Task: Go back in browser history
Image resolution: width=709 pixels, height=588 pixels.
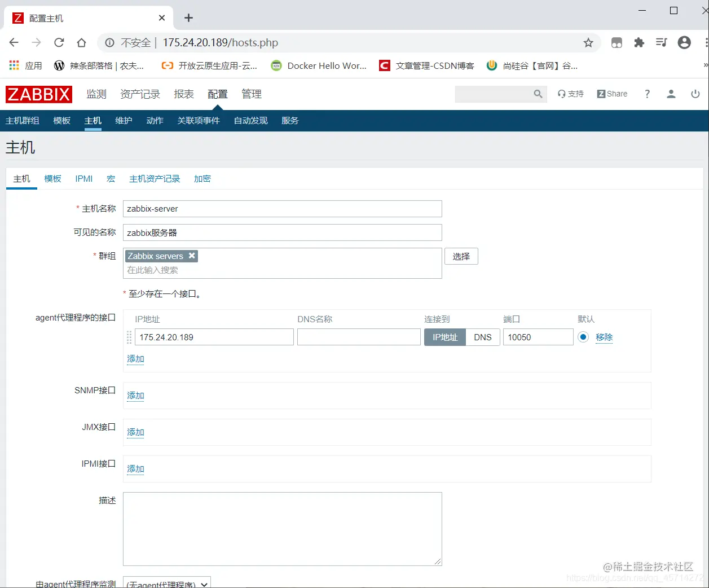Action: pos(14,42)
